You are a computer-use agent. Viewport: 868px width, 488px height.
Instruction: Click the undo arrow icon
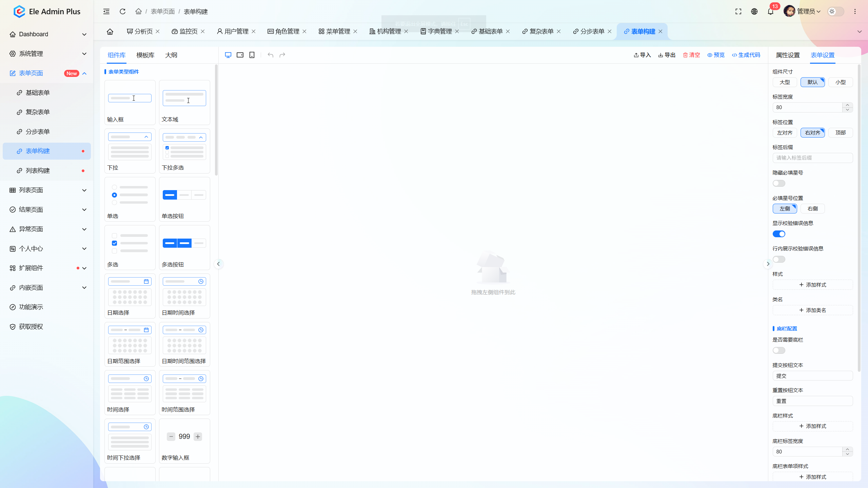coord(270,55)
